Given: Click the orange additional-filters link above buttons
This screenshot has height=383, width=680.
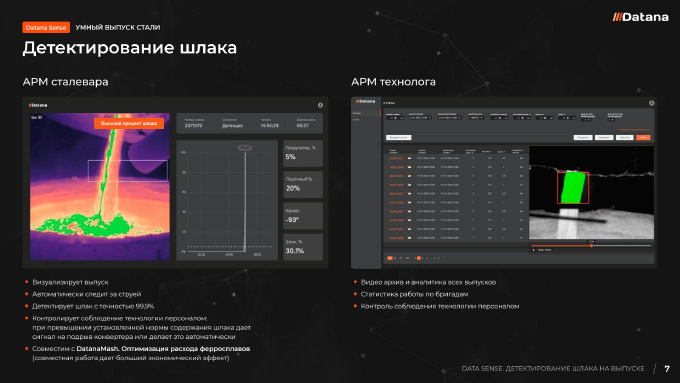Looking at the screenshot, I should [634, 130].
